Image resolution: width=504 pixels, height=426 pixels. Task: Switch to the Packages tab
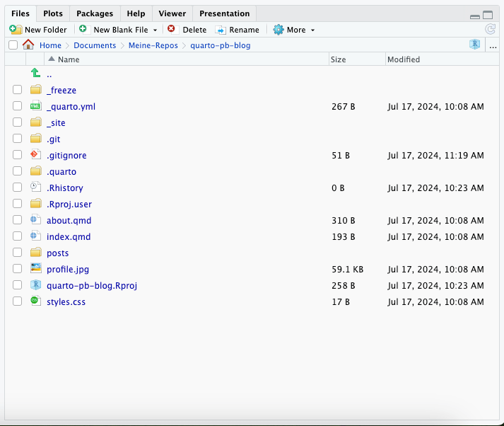(x=95, y=13)
